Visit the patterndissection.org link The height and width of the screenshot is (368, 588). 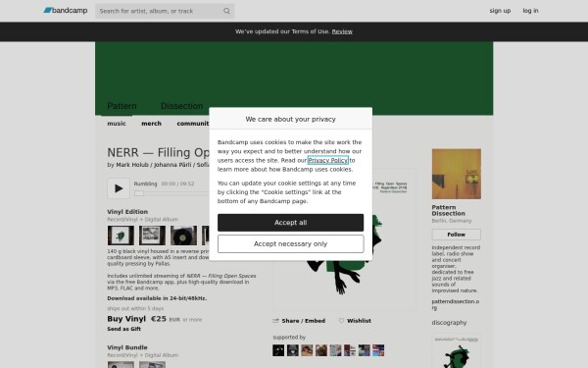[x=456, y=304]
